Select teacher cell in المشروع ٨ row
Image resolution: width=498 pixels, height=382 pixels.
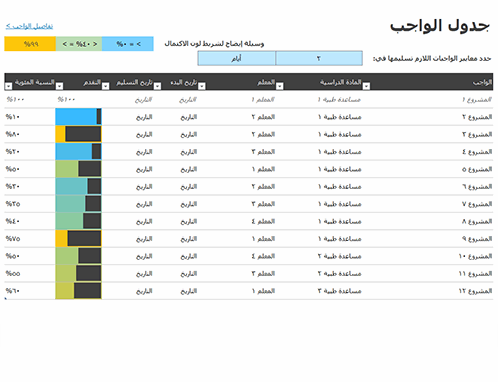point(263,221)
